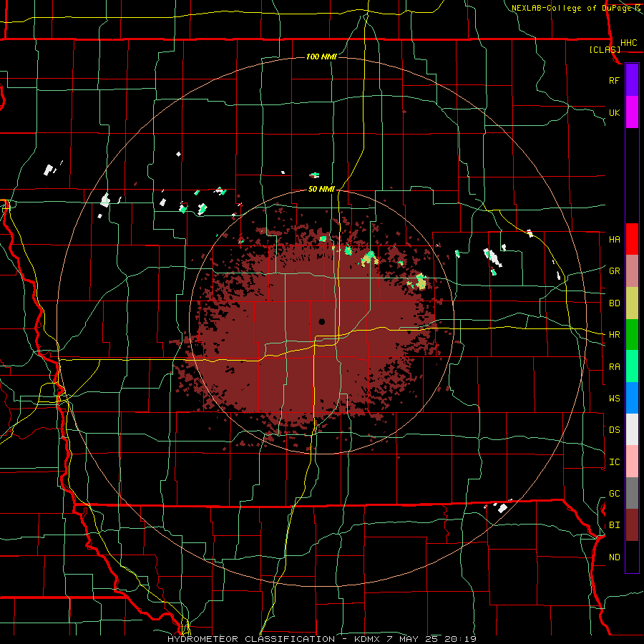Click the "WS" legend label

614,399
